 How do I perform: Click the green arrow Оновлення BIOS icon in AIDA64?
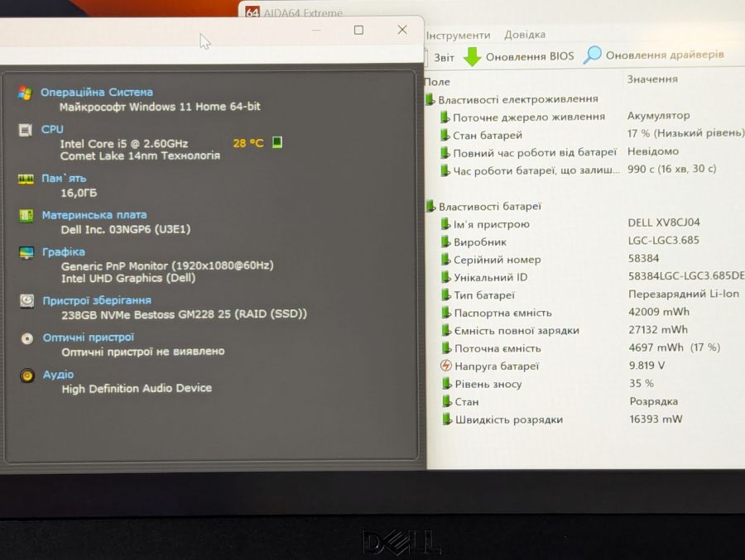click(x=473, y=56)
